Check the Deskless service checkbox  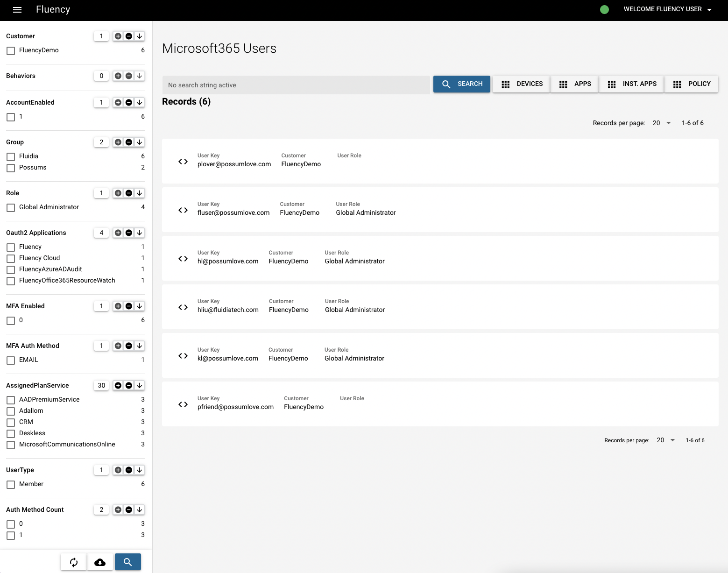[x=11, y=433]
